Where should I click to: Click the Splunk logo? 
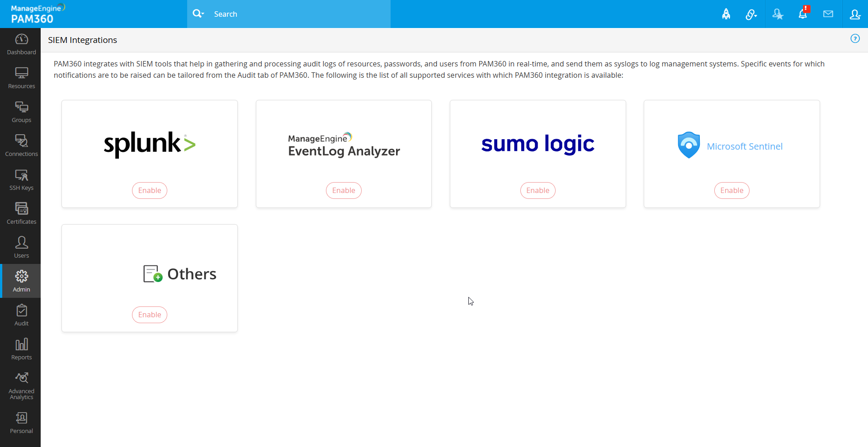pyautogui.click(x=150, y=144)
